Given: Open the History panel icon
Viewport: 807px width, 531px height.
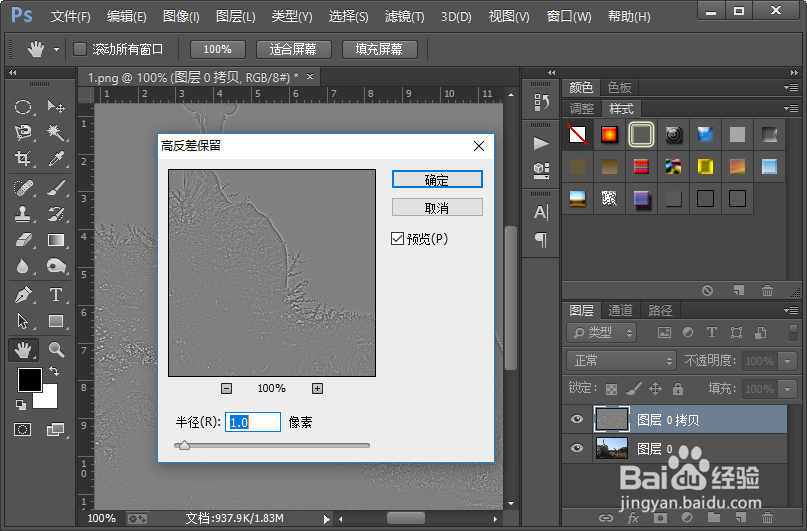Looking at the screenshot, I should coord(541,102).
